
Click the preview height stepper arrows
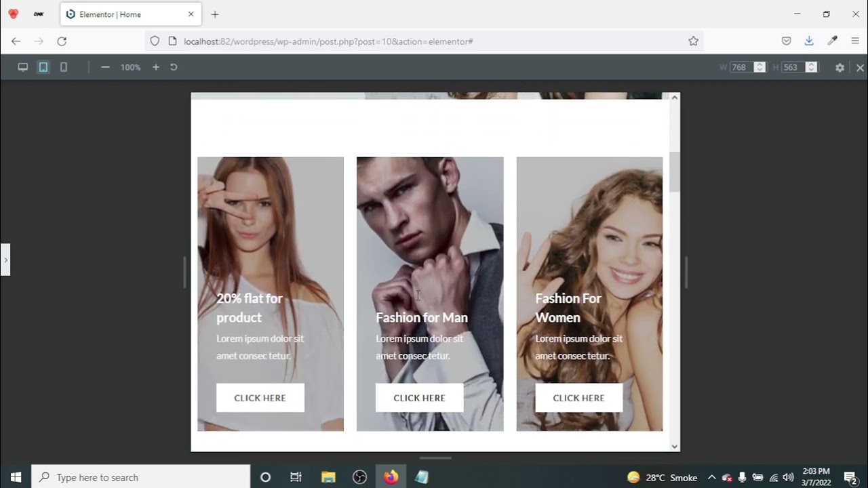tap(811, 67)
